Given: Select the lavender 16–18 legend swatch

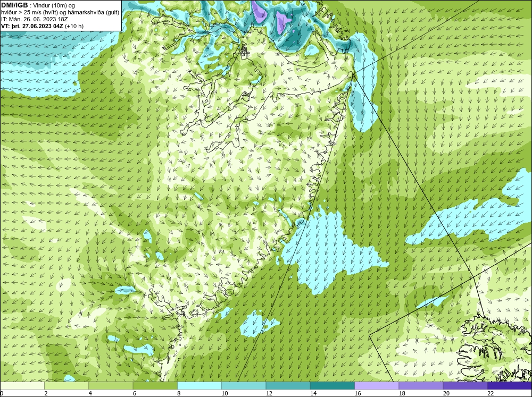Looking at the screenshot, I should tap(377, 386).
